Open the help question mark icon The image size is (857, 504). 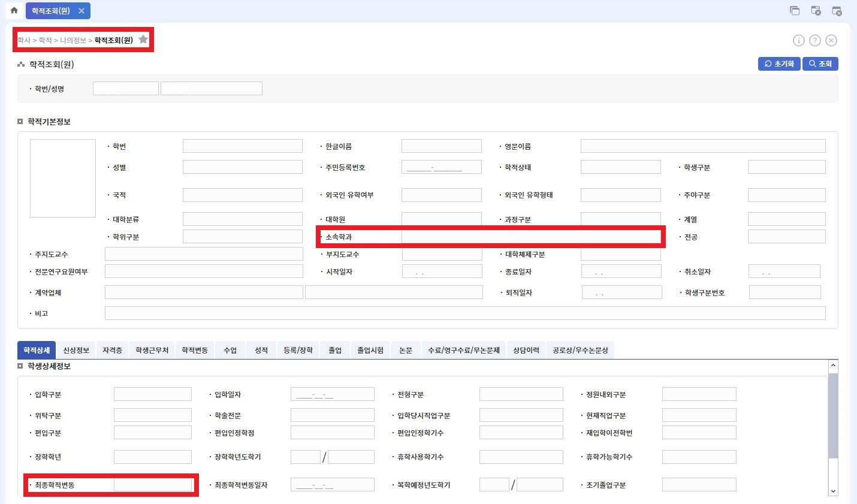[814, 40]
